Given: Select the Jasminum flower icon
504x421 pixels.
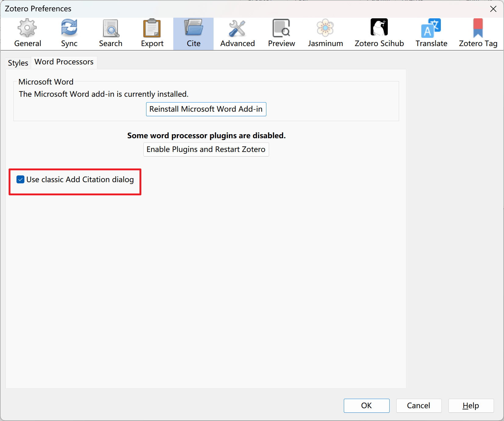Looking at the screenshot, I should pos(325,28).
